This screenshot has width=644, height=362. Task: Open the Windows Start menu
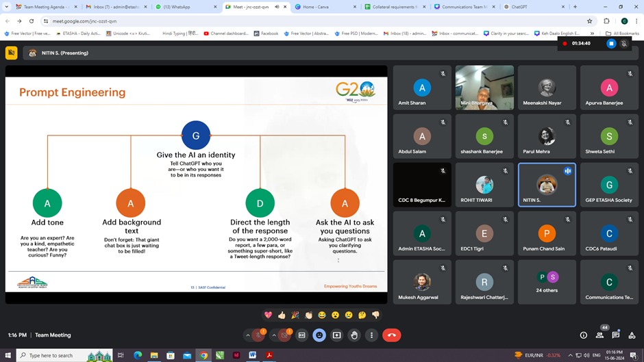(x=8, y=355)
